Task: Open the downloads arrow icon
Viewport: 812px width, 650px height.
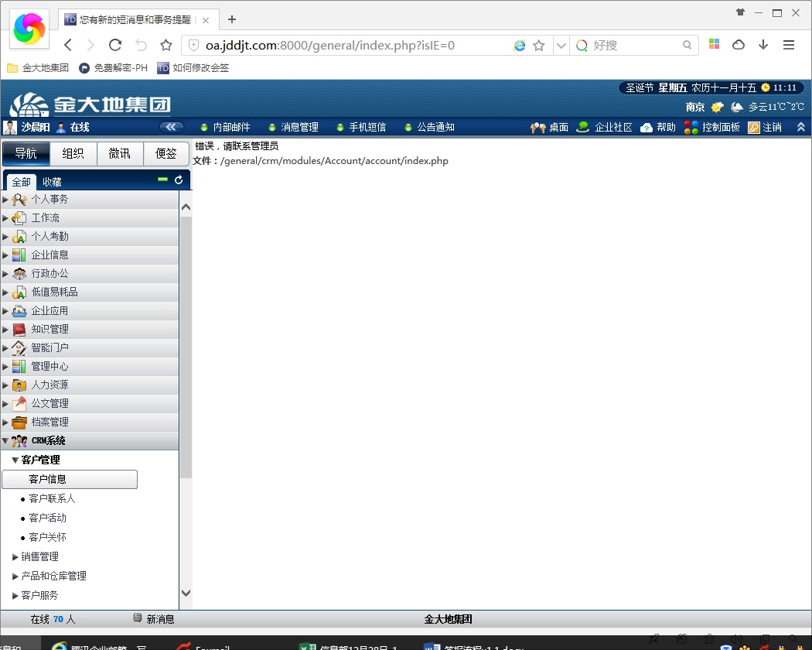Action: pos(763,45)
